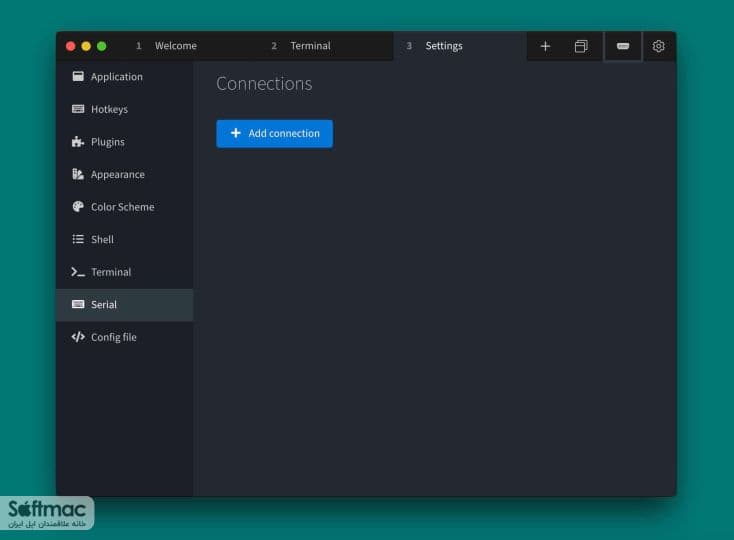Click the duplicate windows toolbar icon
This screenshot has height=540, width=734.
[x=581, y=46]
